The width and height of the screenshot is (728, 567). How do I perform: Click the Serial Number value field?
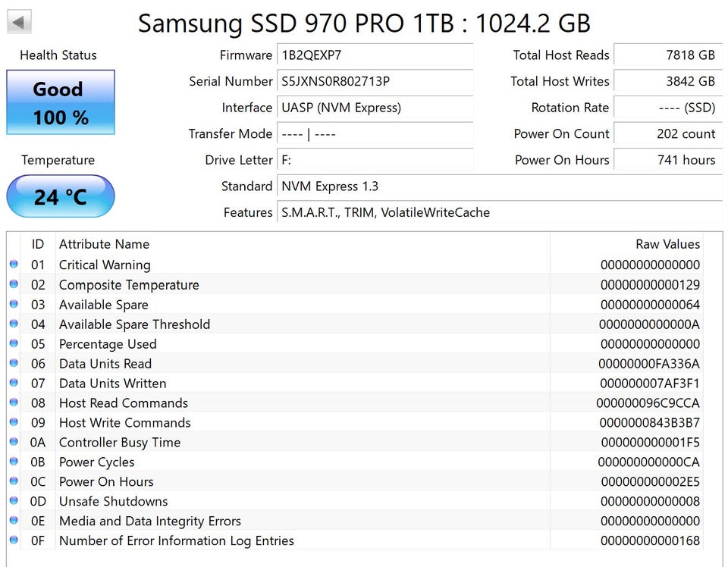click(375, 81)
